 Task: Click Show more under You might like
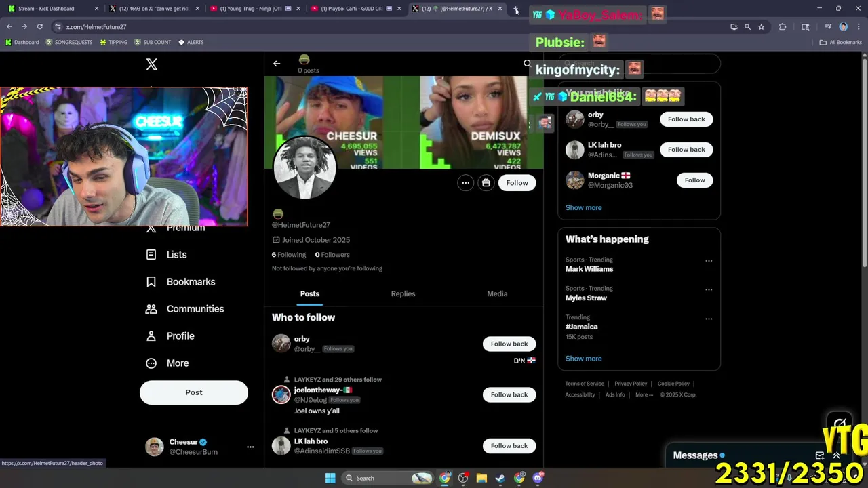[583, 208]
